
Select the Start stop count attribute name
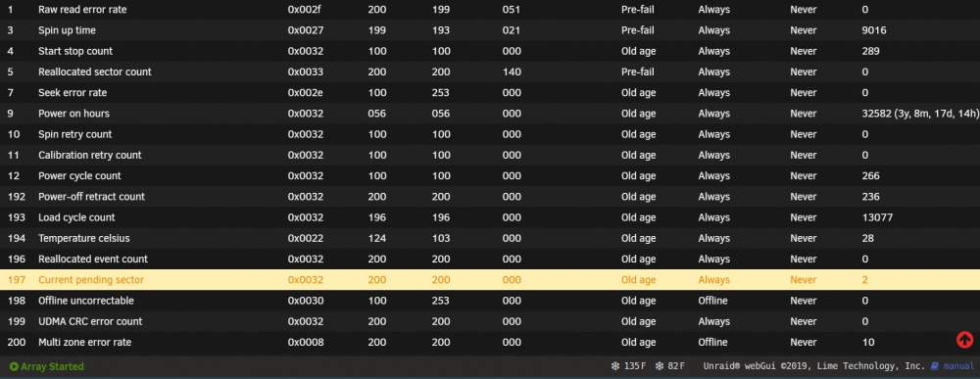pos(75,51)
